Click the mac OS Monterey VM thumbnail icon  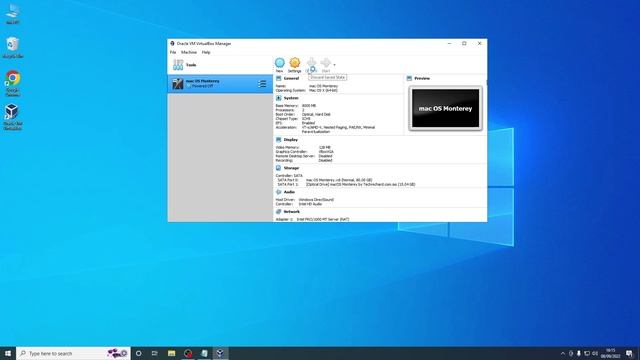pos(178,84)
